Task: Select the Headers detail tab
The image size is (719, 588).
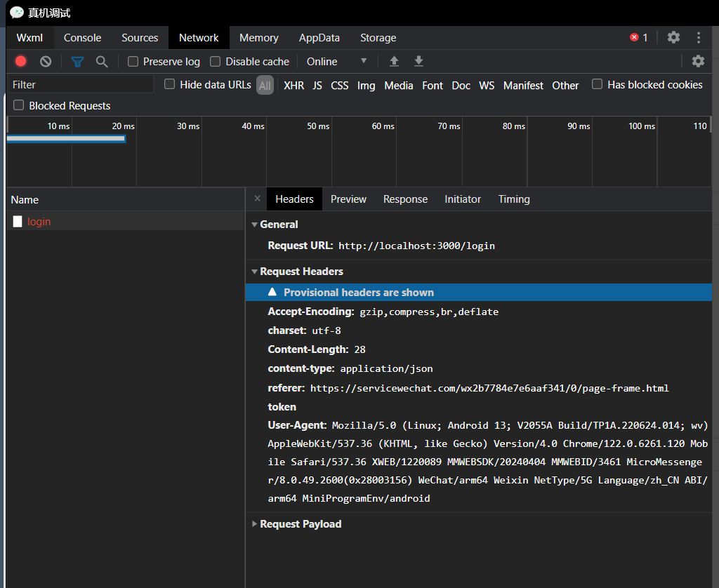Action: pos(294,199)
